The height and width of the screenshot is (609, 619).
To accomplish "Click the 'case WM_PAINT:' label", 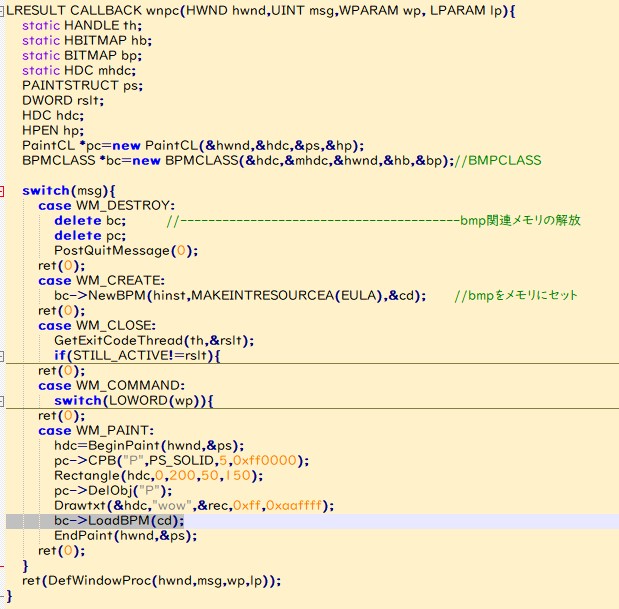I will tap(96, 431).
